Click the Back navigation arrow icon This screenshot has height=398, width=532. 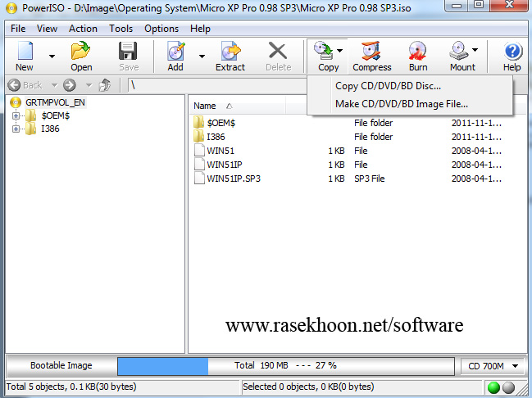click(14, 85)
